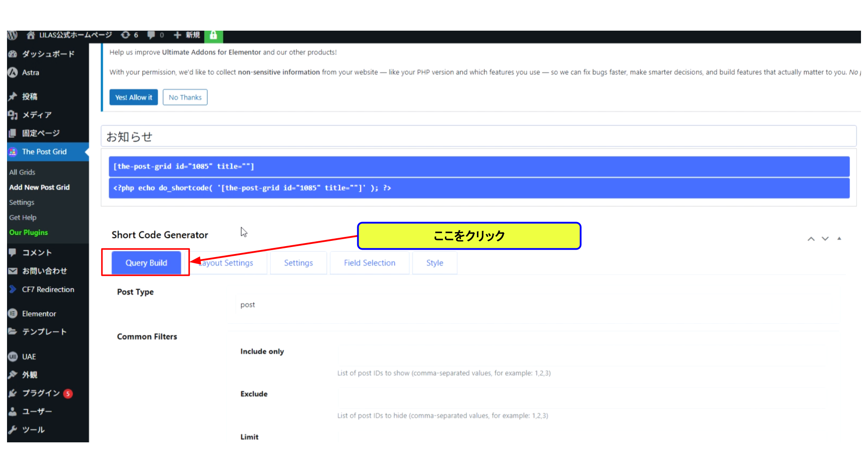Click the red plugin update badge 5
The width and height of the screenshot is (868, 473).
(68, 393)
